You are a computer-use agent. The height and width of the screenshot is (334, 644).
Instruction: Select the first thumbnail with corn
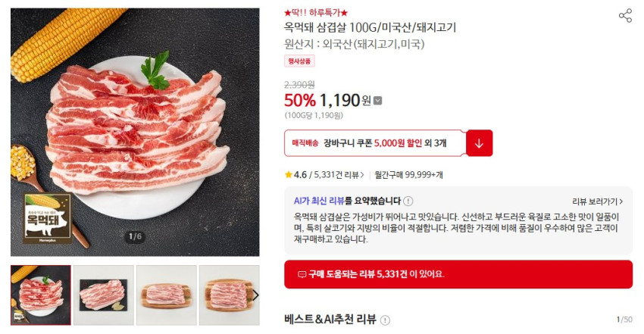[x=40, y=295]
